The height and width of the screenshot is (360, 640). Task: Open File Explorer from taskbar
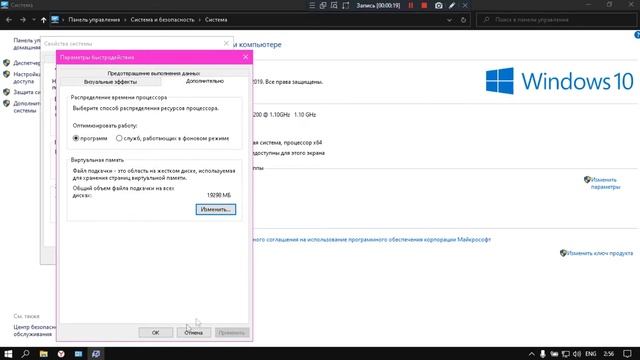[43, 353]
